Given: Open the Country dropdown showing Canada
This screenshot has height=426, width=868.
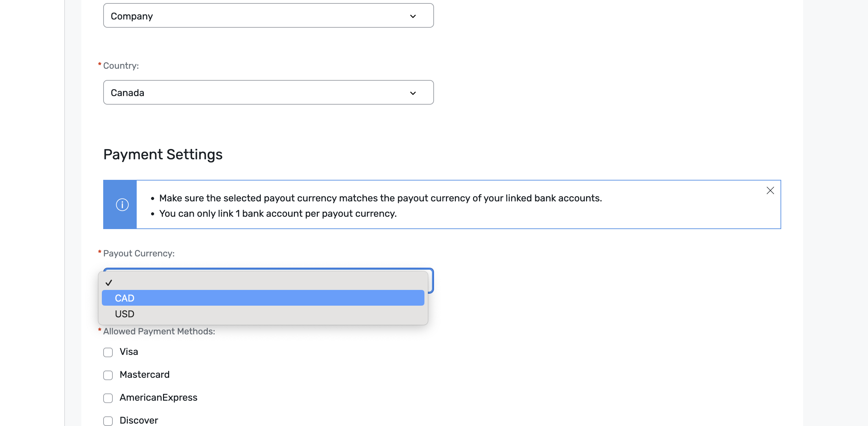Looking at the screenshot, I should pos(268,92).
